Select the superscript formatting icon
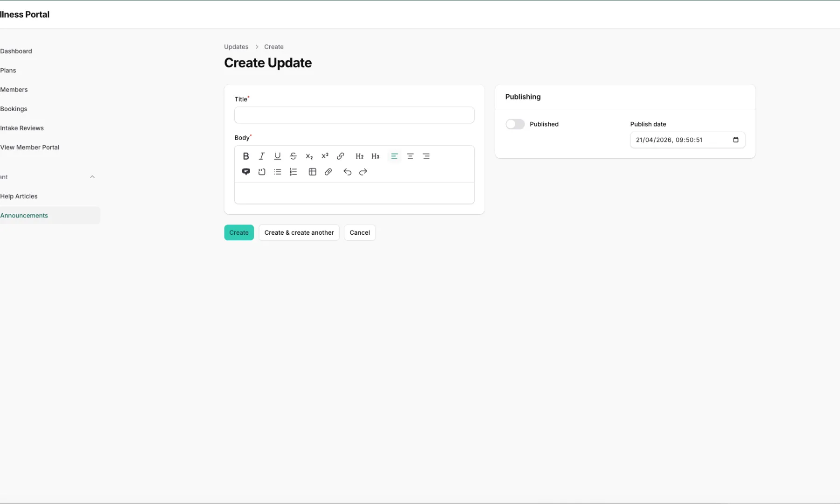Image resolution: width=840 pixels, height=504 pixels. (325, 156)
